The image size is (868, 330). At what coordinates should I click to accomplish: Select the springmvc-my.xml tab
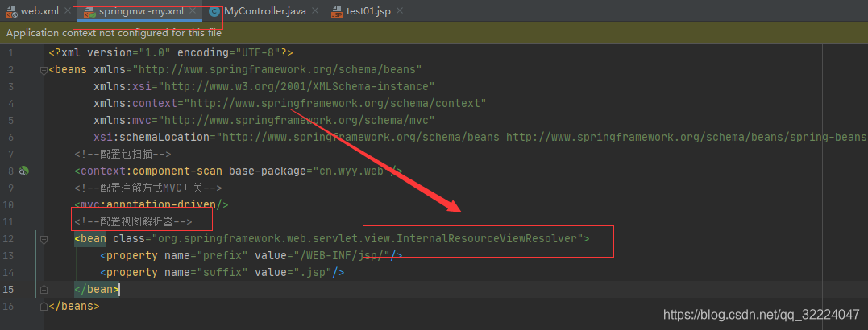[141, 11]
